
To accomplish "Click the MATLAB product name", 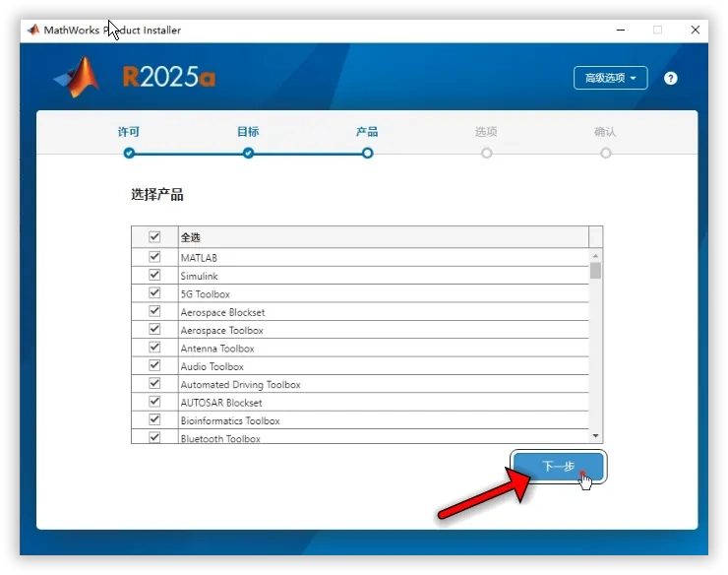I will [x=199, y=258].
